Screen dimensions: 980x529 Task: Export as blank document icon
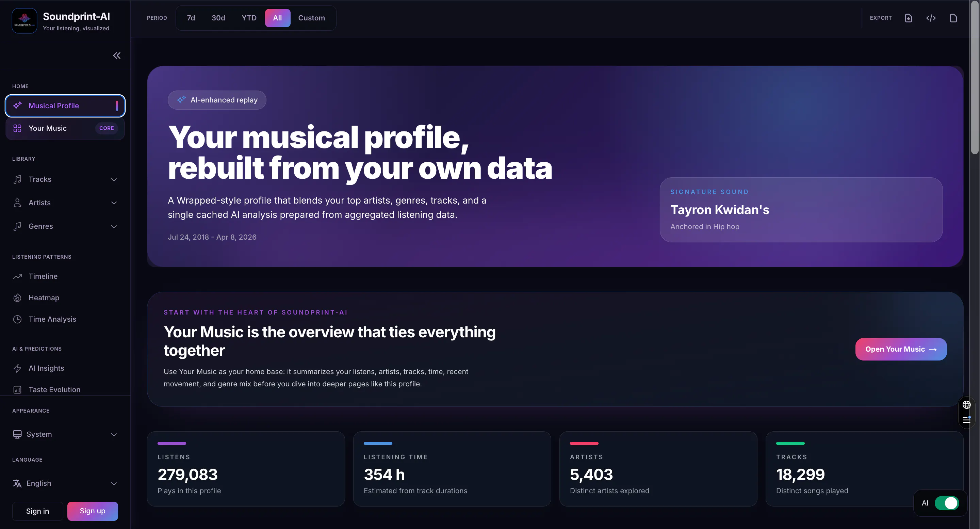[953, 18]
